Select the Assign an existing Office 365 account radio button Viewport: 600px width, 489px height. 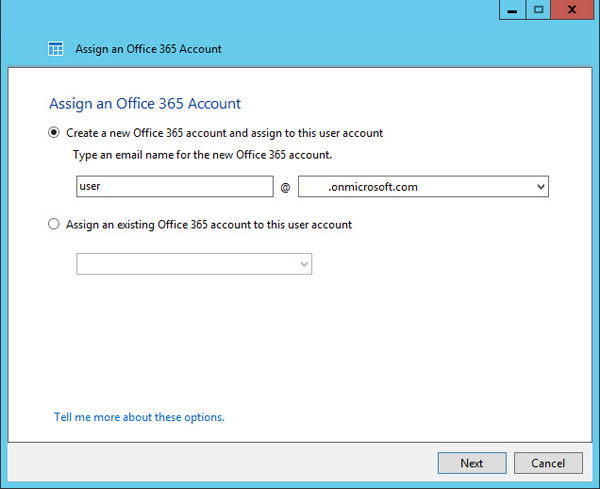point(54,224)
